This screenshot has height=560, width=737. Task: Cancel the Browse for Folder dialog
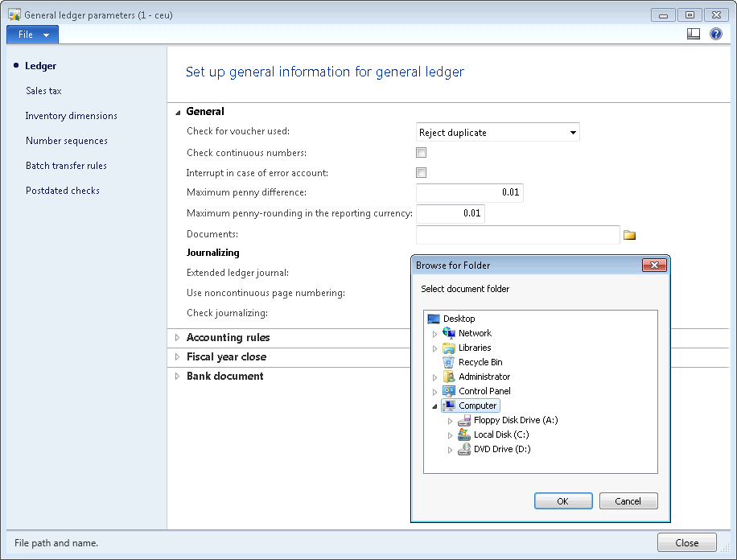tap(628, 501)
